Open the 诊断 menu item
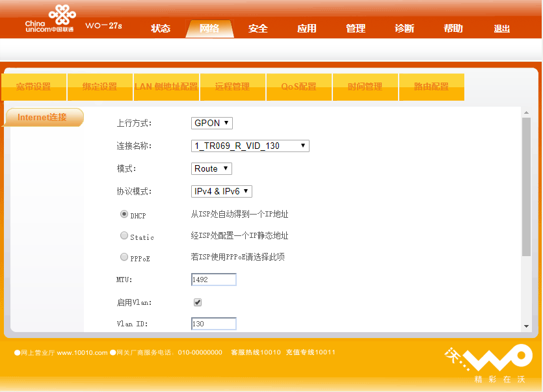The width and height of the screenshot is (543, 392). (x=404, y=29)
